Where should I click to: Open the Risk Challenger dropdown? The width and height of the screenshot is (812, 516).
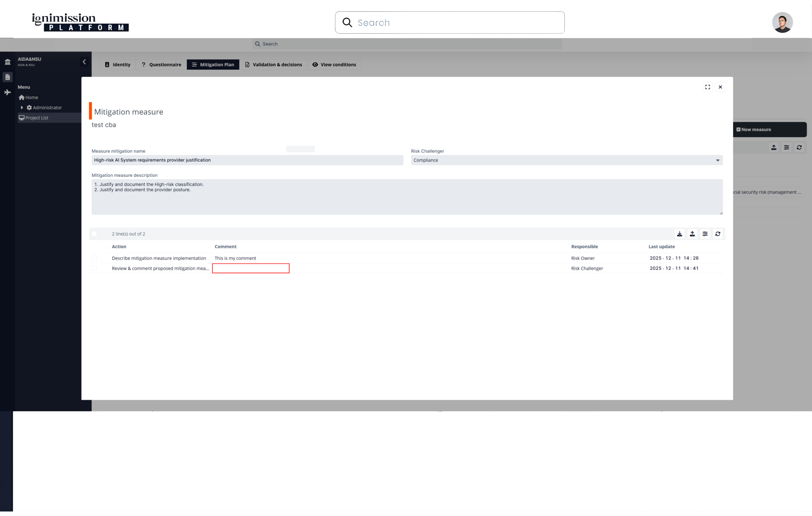(x=566, y=160)
